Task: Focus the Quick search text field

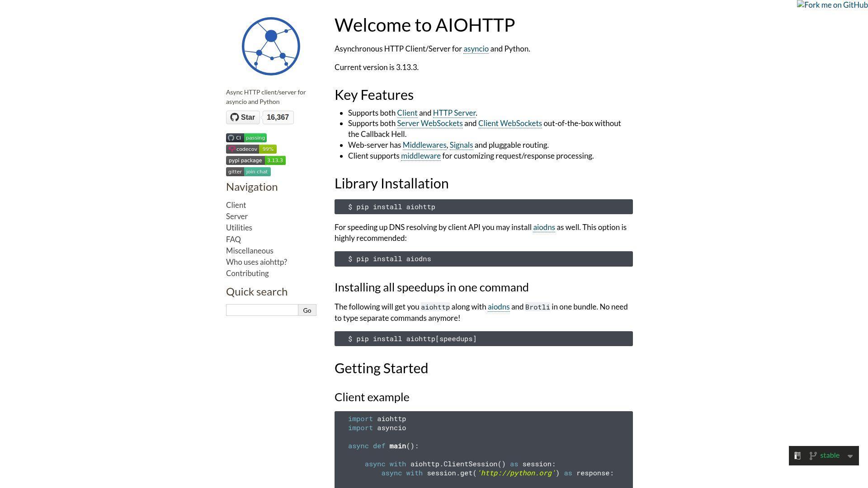Action: pos(262,310)
